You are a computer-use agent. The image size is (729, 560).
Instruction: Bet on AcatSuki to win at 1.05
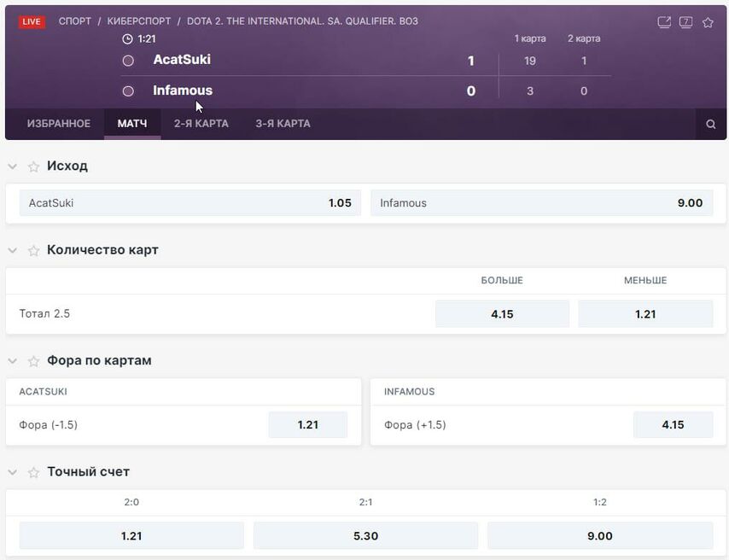point(190,203)
